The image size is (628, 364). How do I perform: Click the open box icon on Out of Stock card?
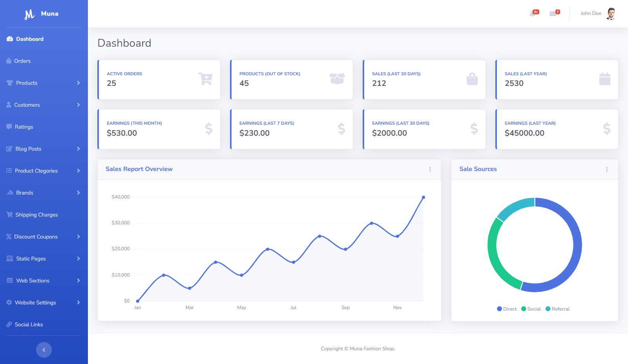337,79
